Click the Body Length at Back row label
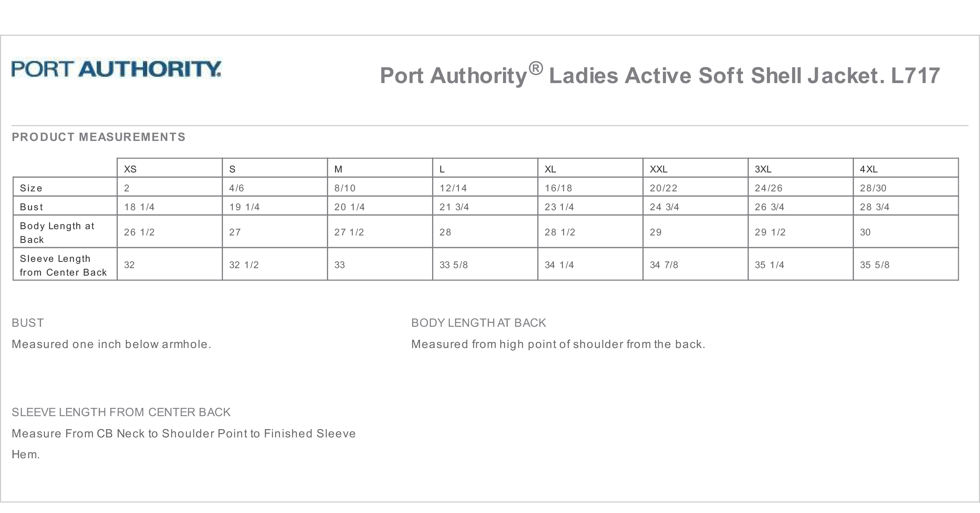The image size is (980, 513). tap(57, 232)
